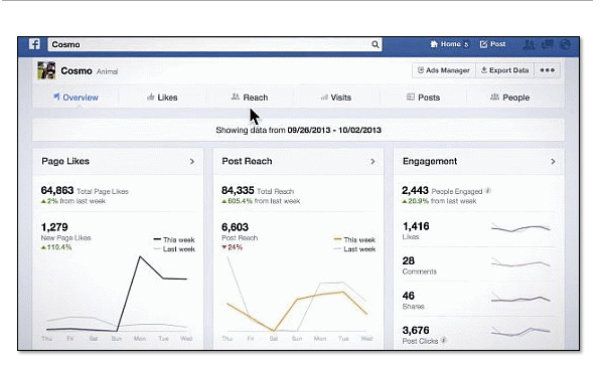Open the People tab
This screenshot has width=600, height=370.
[x=510, y=98]
